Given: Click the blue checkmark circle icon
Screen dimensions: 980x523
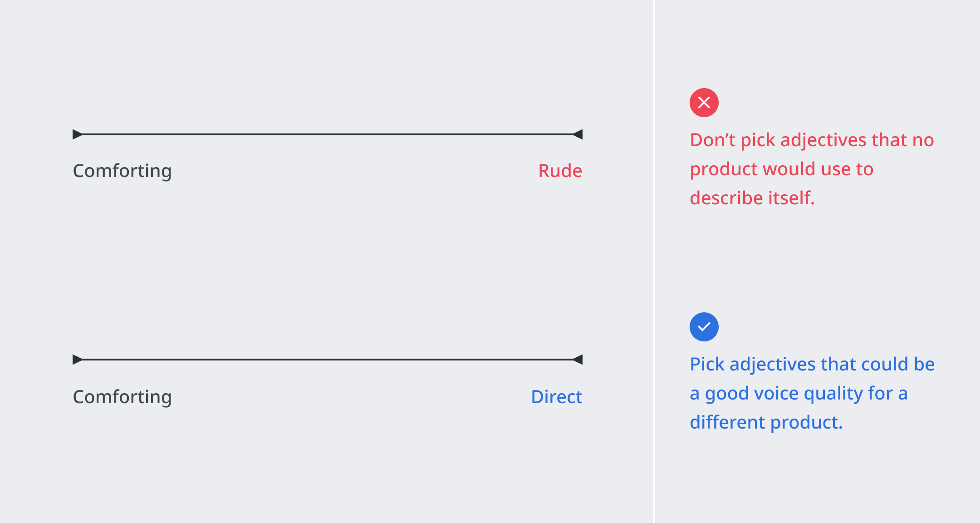Looking at the screenshot, I should (704, 327).
